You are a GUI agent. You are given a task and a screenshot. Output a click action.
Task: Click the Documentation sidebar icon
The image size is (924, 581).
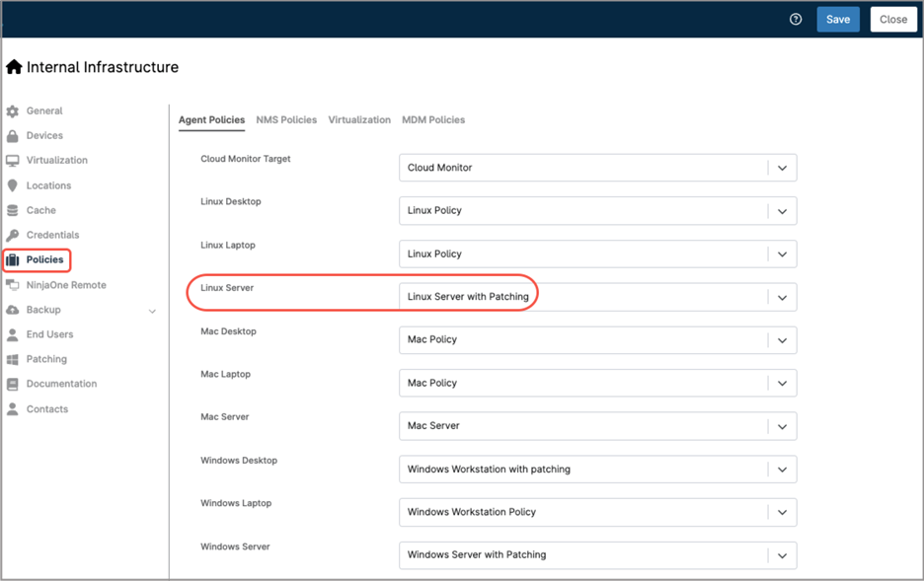[x=14, y=384]
